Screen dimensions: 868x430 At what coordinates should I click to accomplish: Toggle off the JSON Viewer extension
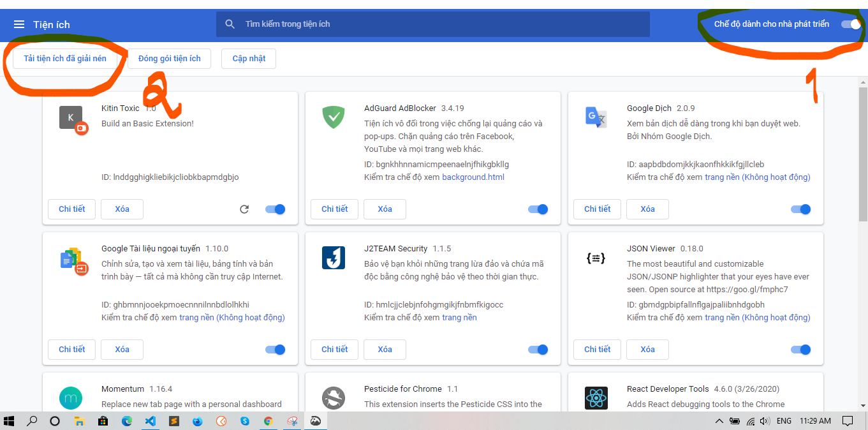tap(801, 350)
